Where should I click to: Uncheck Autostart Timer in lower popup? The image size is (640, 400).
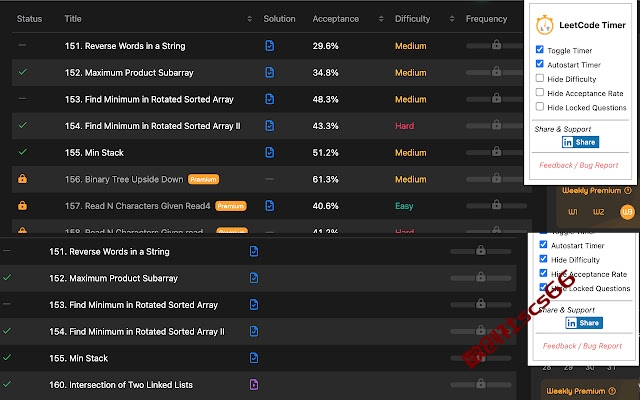point(543,244)
